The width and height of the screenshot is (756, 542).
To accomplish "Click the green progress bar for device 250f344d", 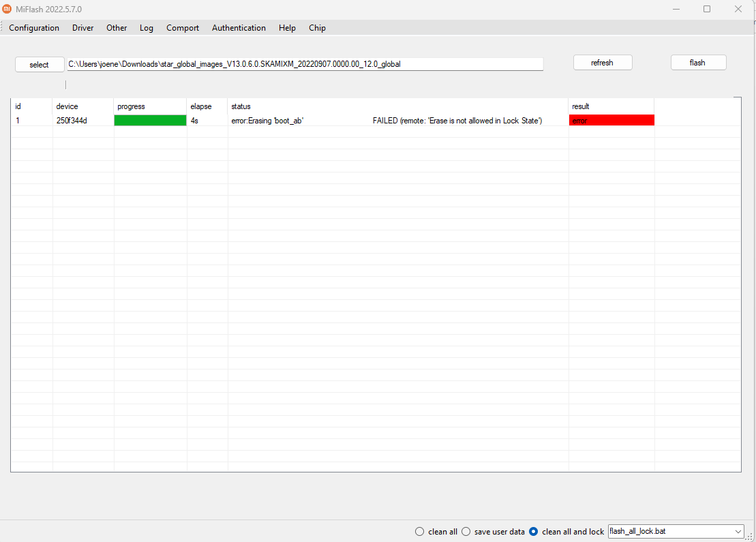I will [x=151, y=121].
